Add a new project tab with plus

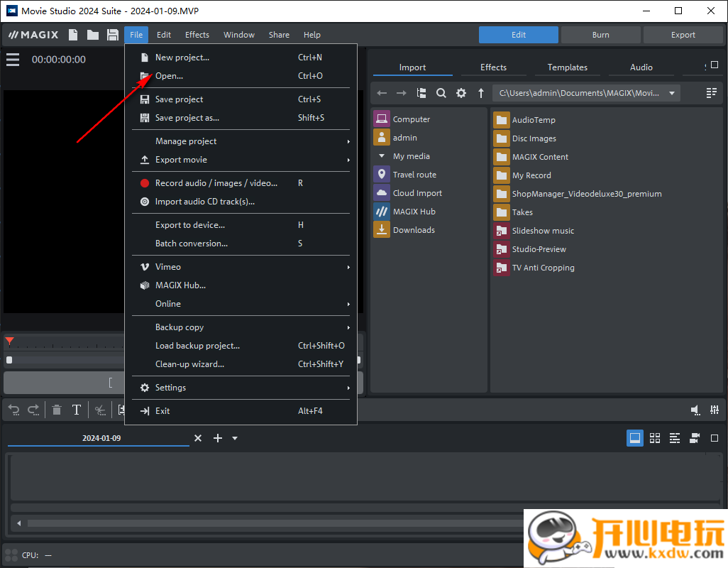click(x=218, y=438)
